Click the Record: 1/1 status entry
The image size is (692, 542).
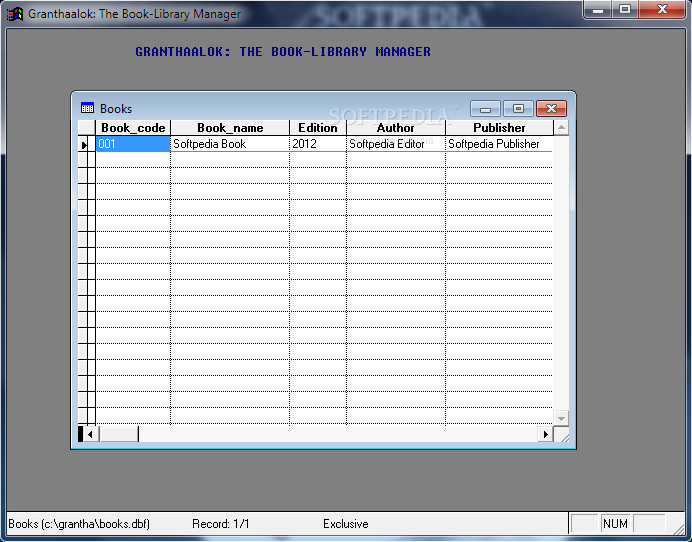tap(221, 524)
